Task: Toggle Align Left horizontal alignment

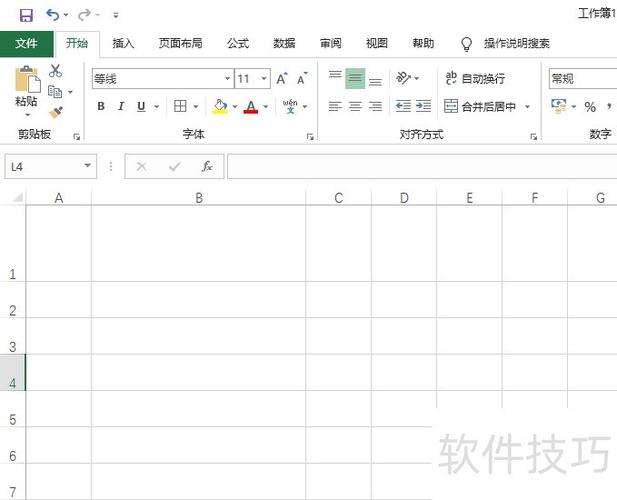Action: 335,106
